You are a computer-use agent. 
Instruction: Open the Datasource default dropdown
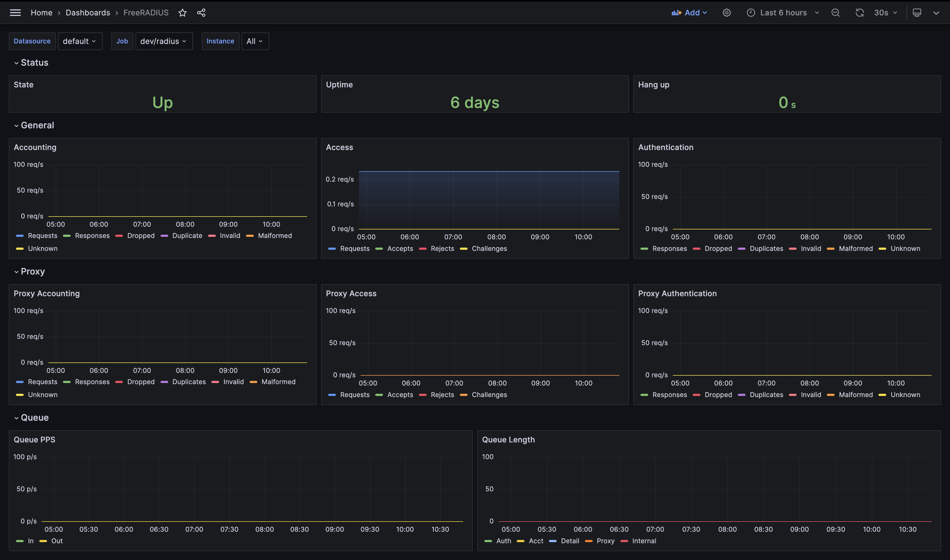[80, 41]
